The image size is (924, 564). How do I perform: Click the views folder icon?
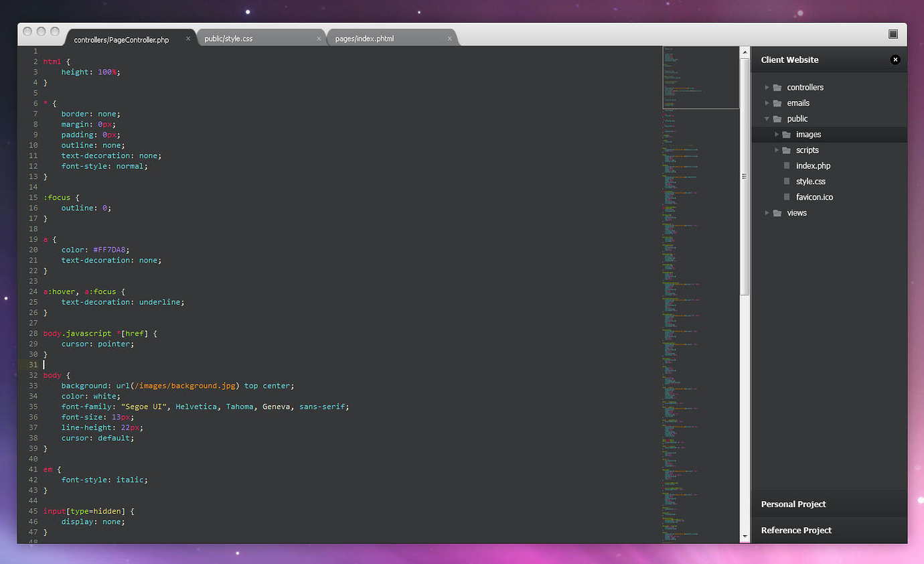pyautogui.click(x=777, y=212)
